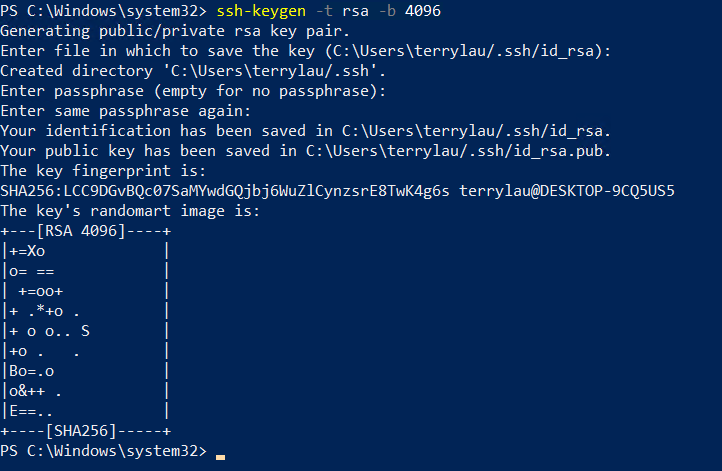The width and height of the screenshot is (722, 471).
Task: Click the 'E==..' randomart row
Action: (x=31, y=411)
